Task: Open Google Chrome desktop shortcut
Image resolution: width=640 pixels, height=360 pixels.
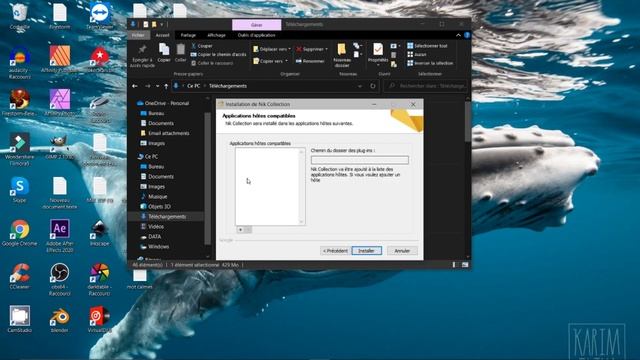Action: click(x=19, y=233)
